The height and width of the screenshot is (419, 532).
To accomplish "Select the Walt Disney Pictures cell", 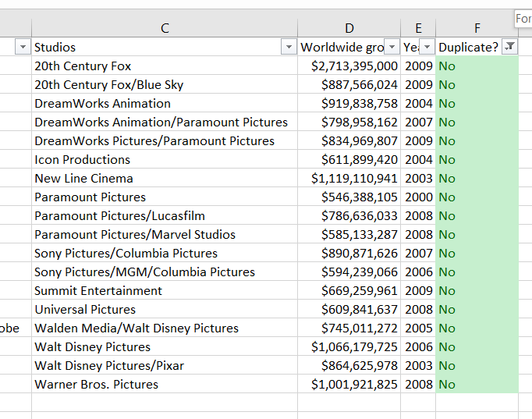I will pos(165,346).
